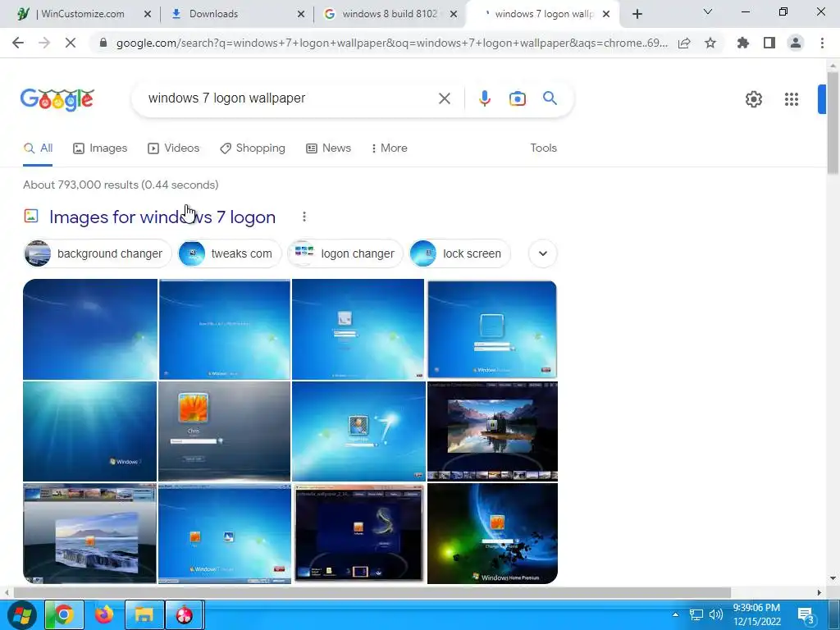Open the side panel icon
Screen dimensions: 840x630
(x=769, y=43)
